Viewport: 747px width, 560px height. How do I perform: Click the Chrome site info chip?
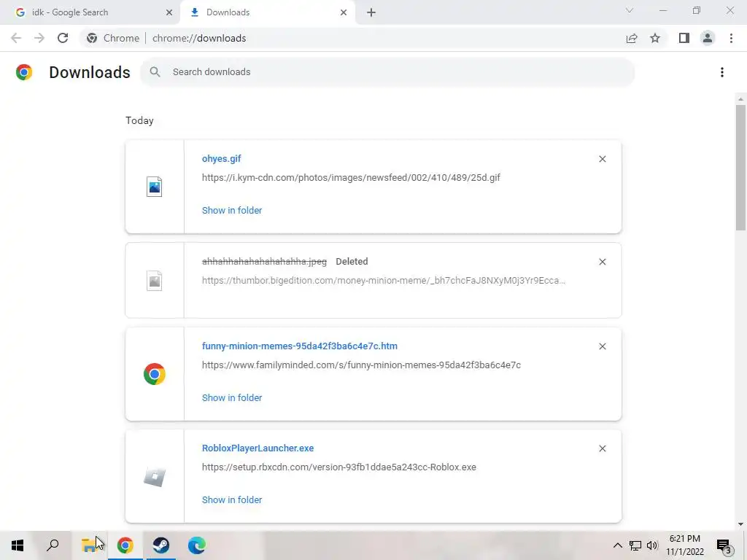[113, 38]
